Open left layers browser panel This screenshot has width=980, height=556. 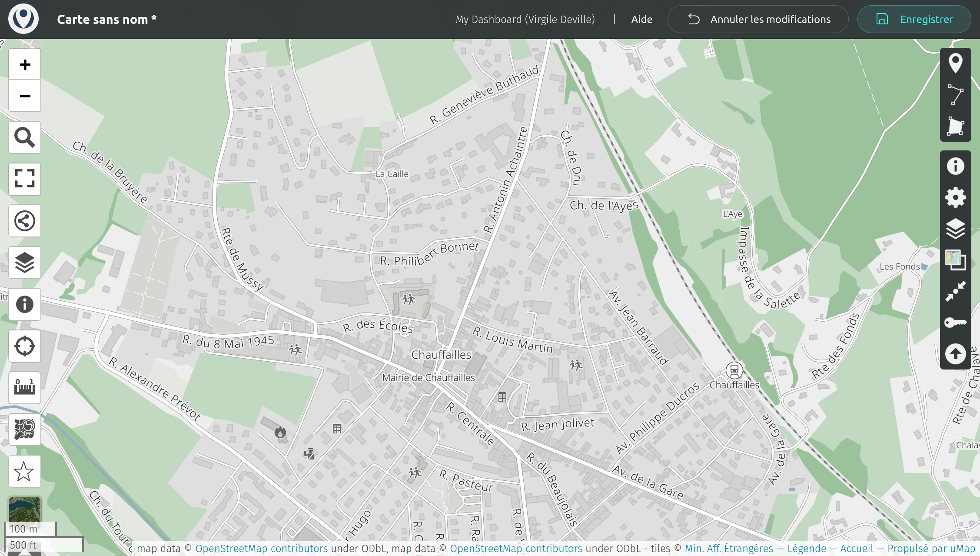[x=25, y=263]
